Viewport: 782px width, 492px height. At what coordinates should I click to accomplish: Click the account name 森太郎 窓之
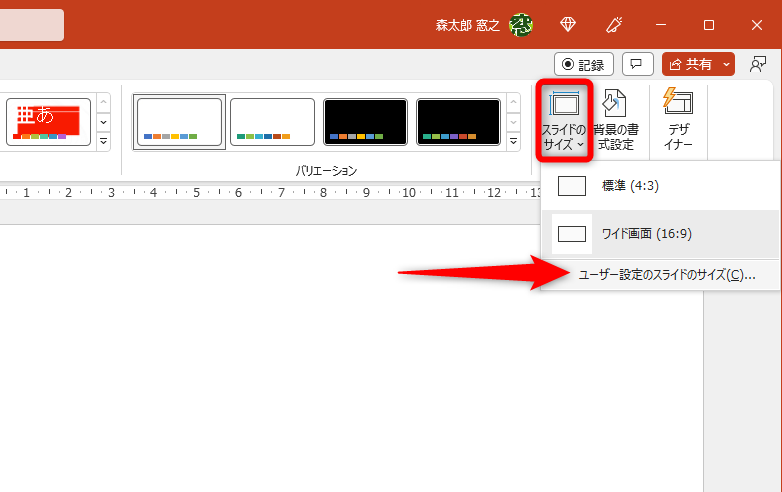[467, 25]
